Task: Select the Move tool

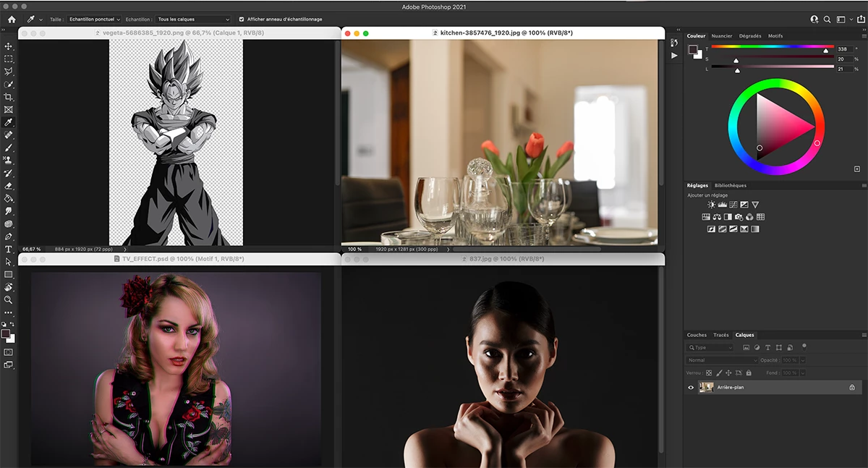Action: 9,46
